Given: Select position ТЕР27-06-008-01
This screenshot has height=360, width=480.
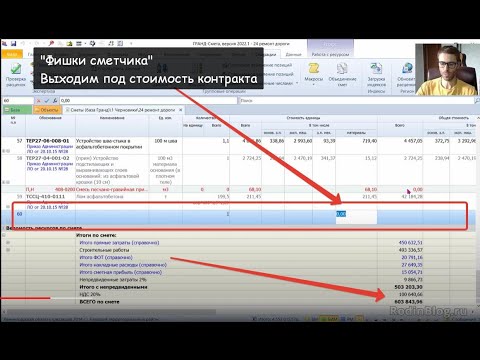Looking at the screenshot, I should point(47,141).
